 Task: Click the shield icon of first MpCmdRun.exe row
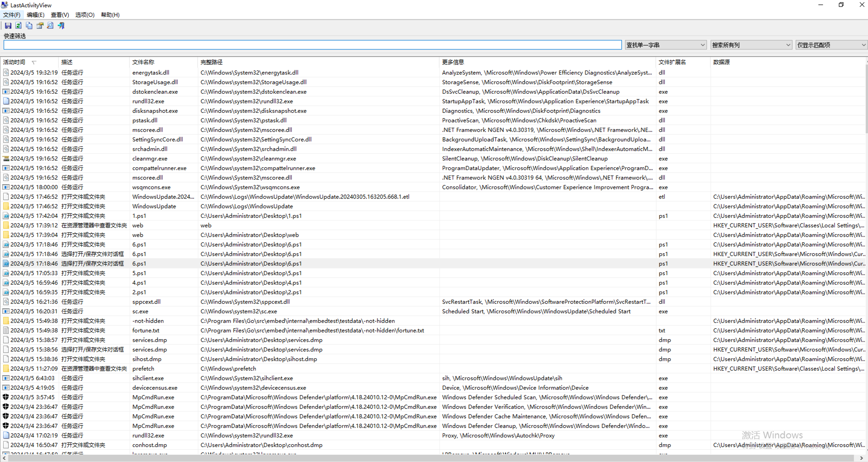tap(6, 397)
